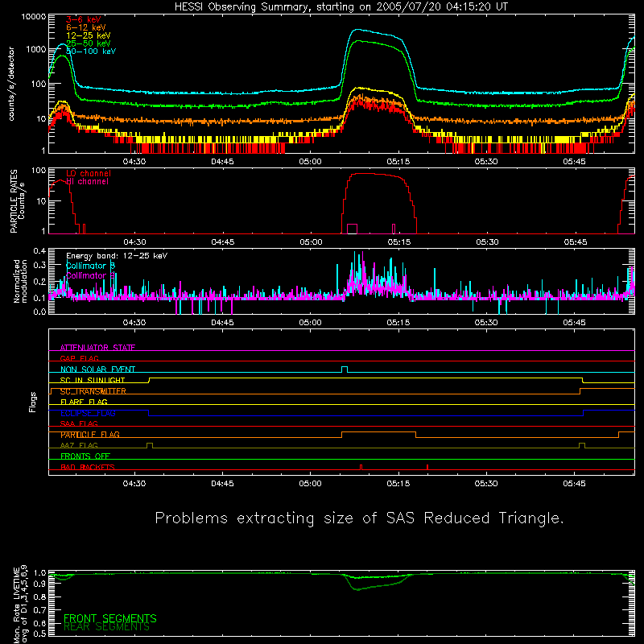This screenshot has width=644, height=644.
Task: Select the 6-12 keV legend label
Action: tap(85, 27)
